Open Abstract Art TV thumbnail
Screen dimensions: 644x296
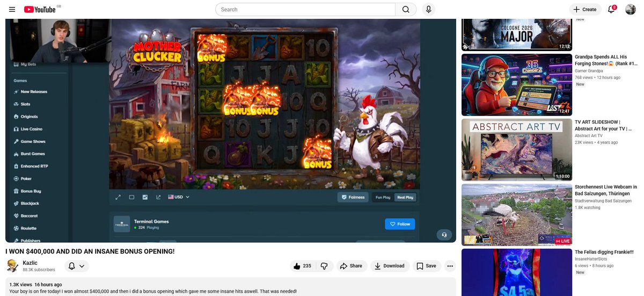tap(517, 150)
